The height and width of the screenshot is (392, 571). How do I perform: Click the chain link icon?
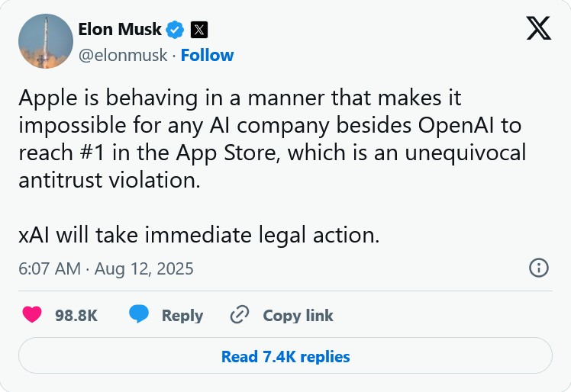tap(240, 315)
